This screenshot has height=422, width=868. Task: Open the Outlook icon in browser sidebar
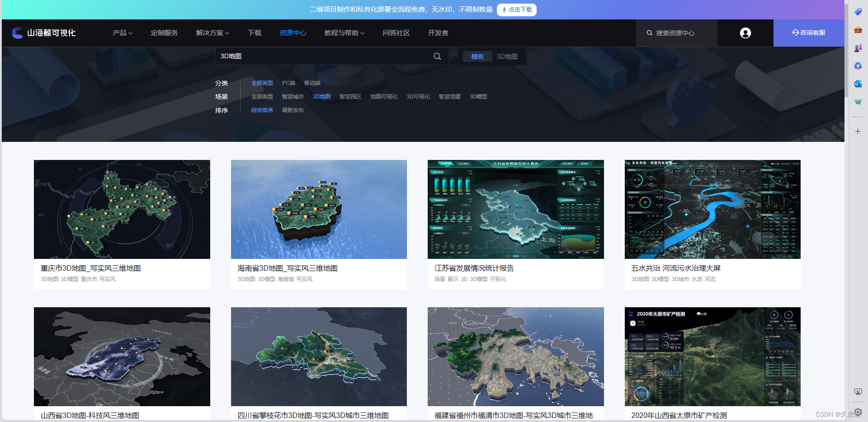[858, 84]
